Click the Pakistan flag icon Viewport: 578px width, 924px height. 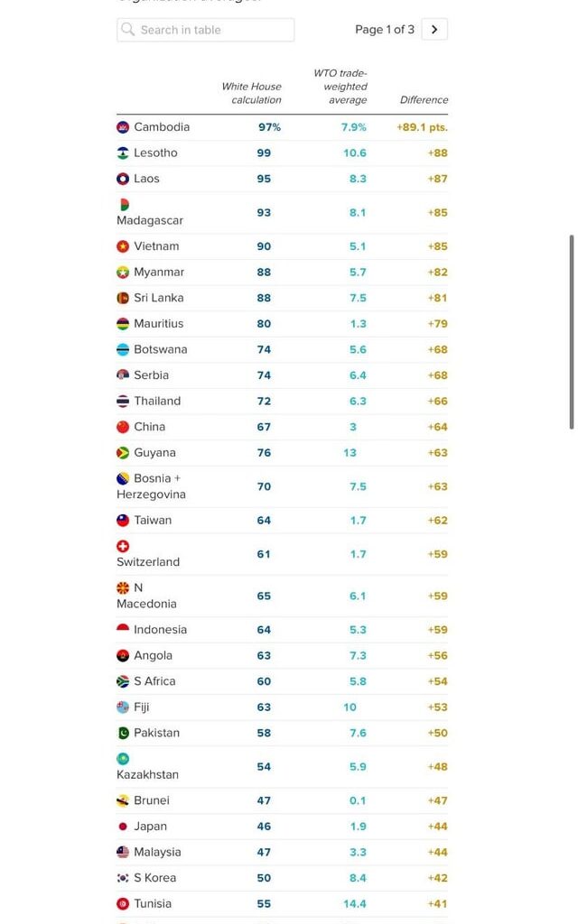pos(123,733)
